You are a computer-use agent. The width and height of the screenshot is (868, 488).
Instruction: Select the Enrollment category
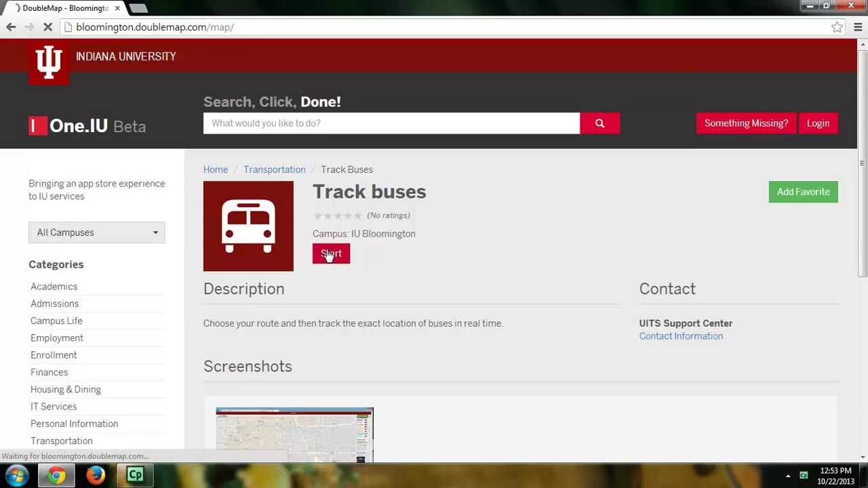54,355
